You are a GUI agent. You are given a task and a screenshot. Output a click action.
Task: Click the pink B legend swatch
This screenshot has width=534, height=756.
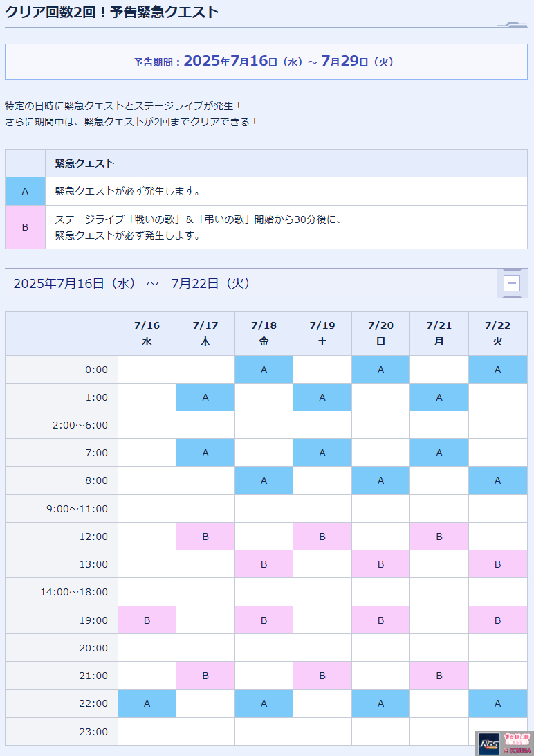pyautogui.click(x=25, y=227)
